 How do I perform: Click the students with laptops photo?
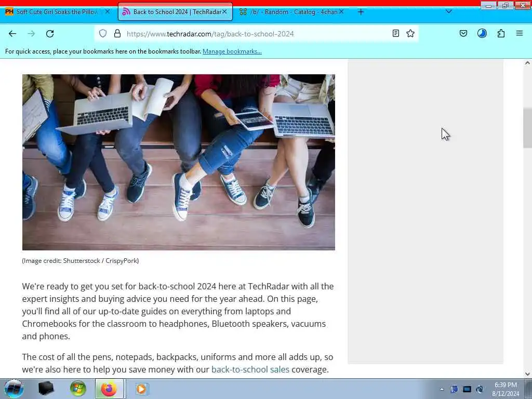pos(179,162)
